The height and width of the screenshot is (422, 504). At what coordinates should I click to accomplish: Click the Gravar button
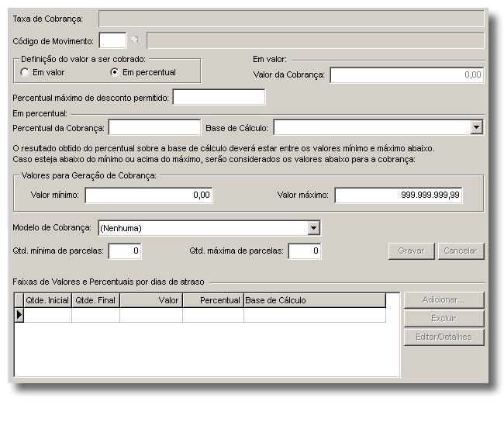tap(411, 251)
